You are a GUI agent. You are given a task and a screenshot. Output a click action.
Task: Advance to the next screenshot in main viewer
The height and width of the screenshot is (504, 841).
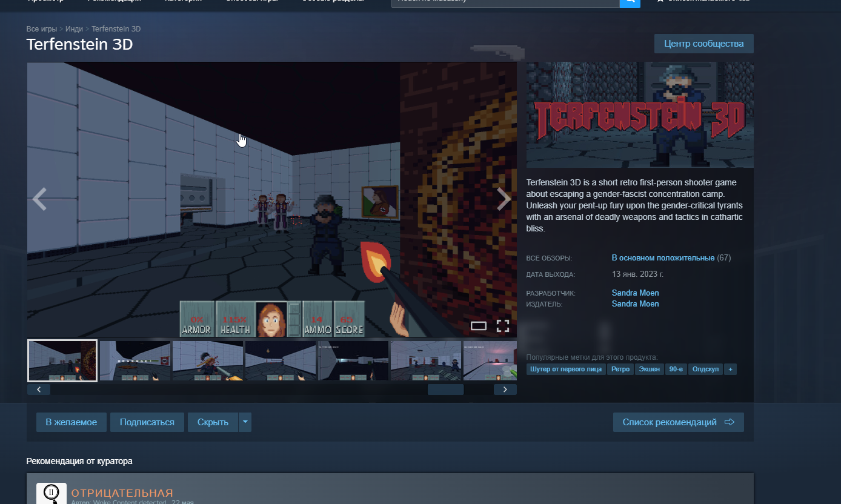(x=504, y=199)
